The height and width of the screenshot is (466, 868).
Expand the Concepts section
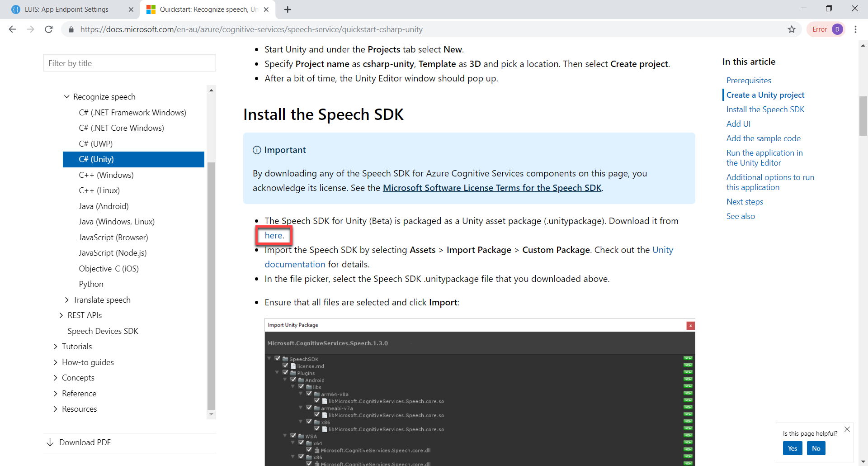(55, 378)
